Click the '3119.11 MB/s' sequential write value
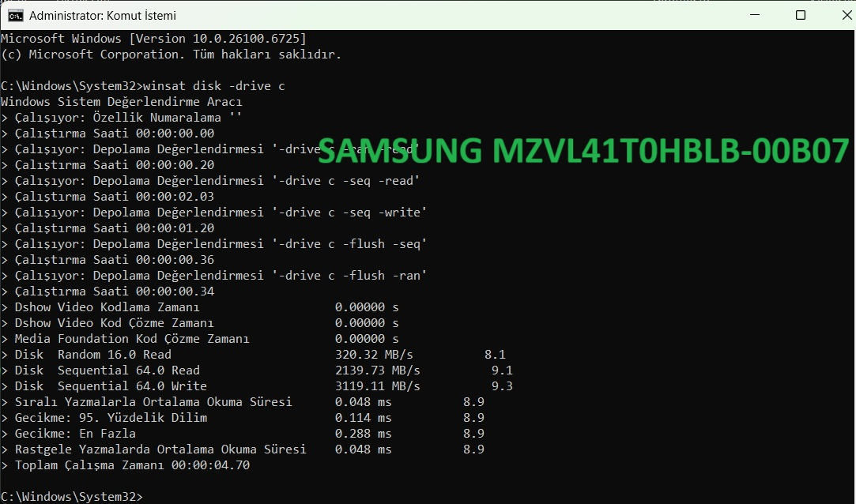856x504 pixels. pos(378,386)
